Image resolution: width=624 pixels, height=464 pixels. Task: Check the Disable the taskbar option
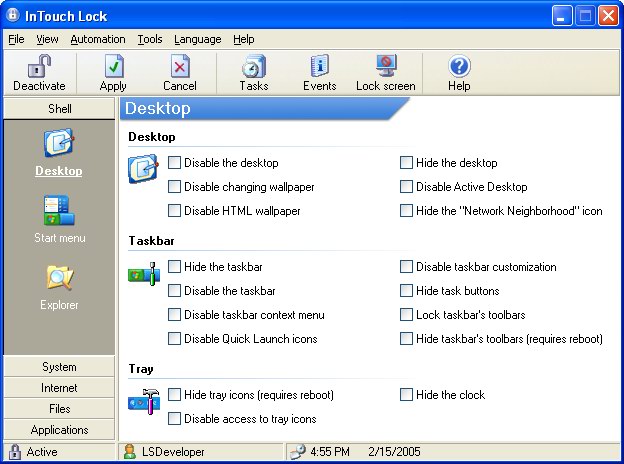174,290
